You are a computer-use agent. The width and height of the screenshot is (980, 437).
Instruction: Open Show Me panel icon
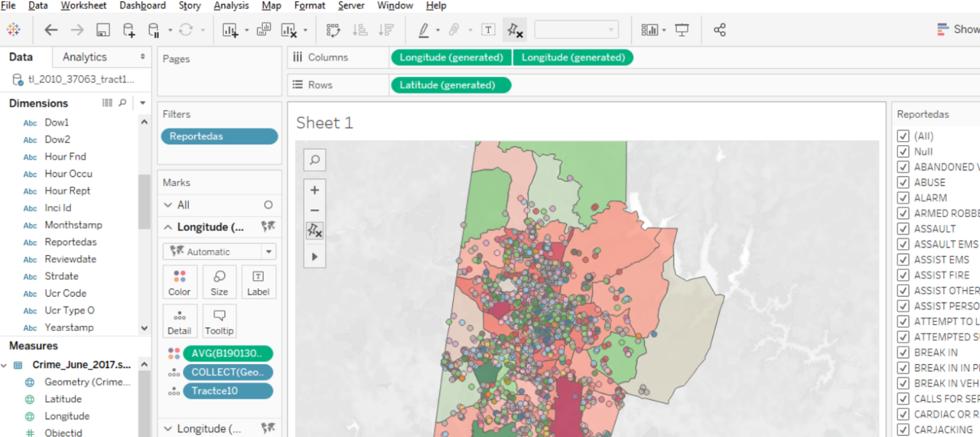tap(943, 29)
